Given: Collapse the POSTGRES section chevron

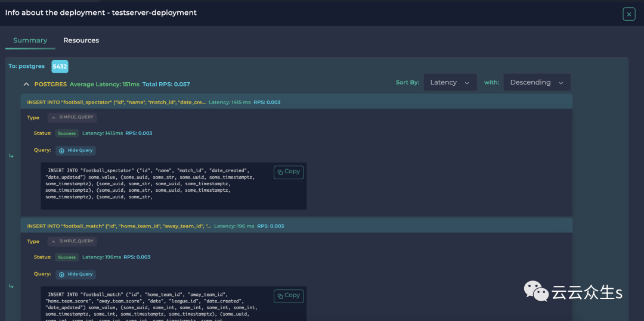Looking at the screenshot, I should (x=26, y=84).
